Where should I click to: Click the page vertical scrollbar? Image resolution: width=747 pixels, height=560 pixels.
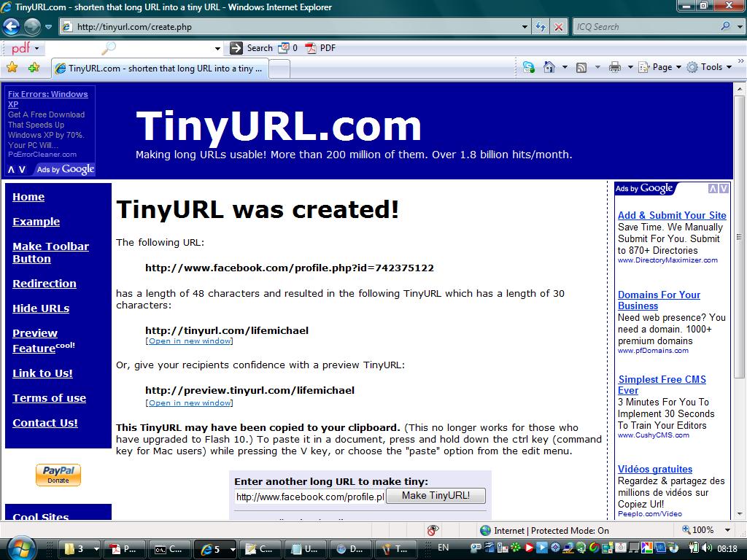tap(740, 238)
